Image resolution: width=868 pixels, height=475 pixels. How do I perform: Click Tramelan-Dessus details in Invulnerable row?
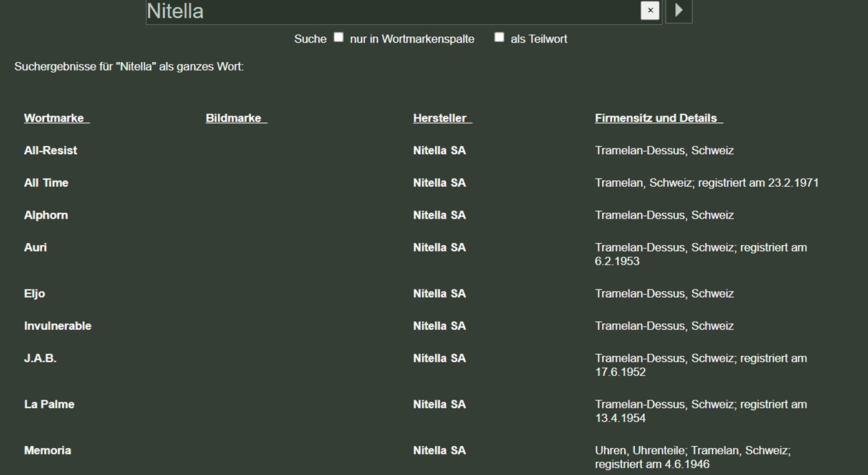point(664,326)
